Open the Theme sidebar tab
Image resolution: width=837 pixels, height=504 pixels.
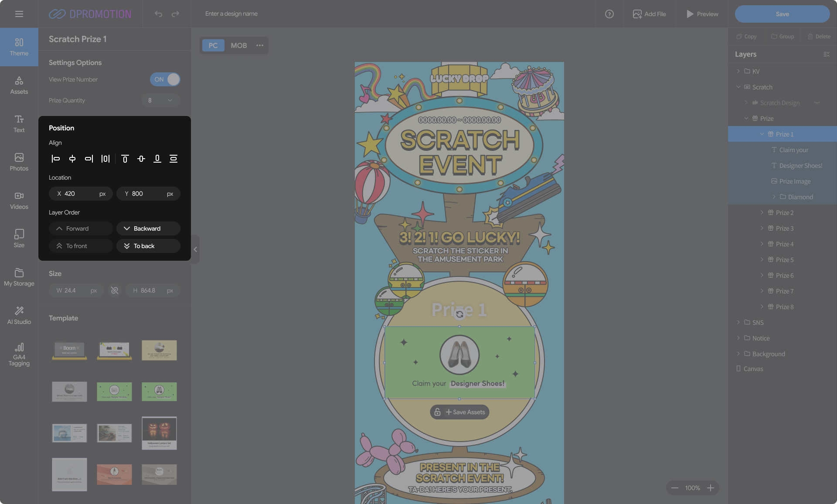coord(19,47)
